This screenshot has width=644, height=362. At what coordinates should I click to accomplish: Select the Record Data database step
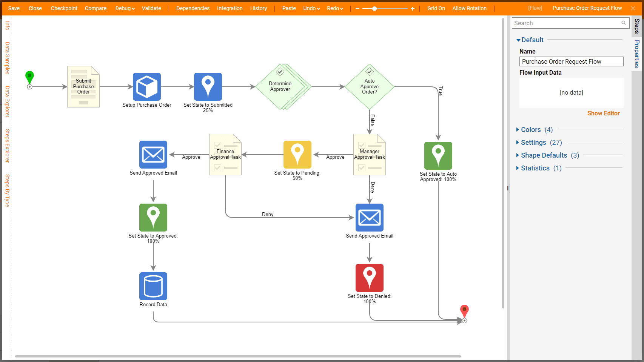click(x=153, y=286)
